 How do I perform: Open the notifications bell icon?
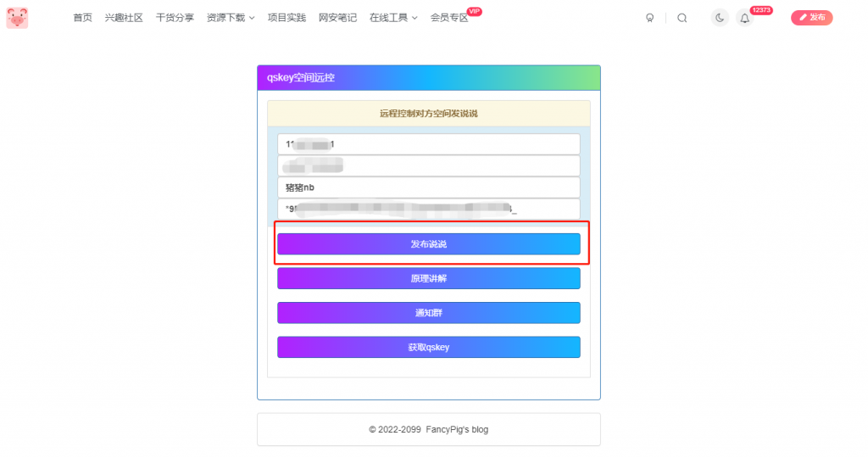[744, 18]
